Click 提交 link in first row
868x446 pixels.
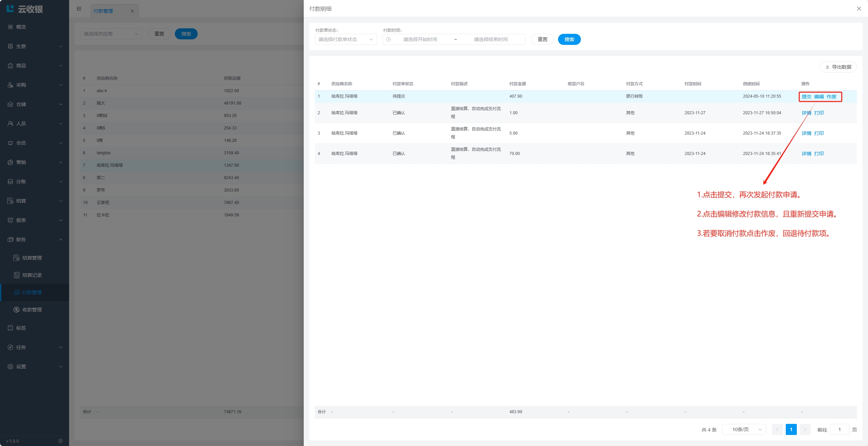point(806,97)
